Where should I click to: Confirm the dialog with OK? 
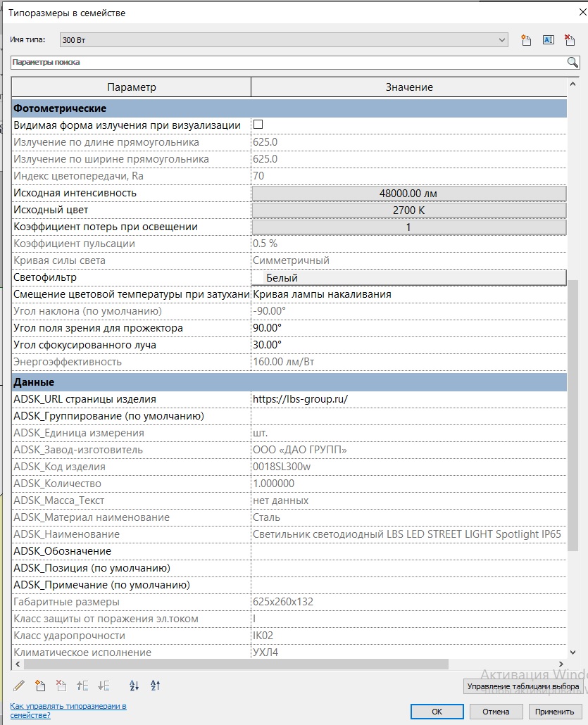click(x=437, y=712)
